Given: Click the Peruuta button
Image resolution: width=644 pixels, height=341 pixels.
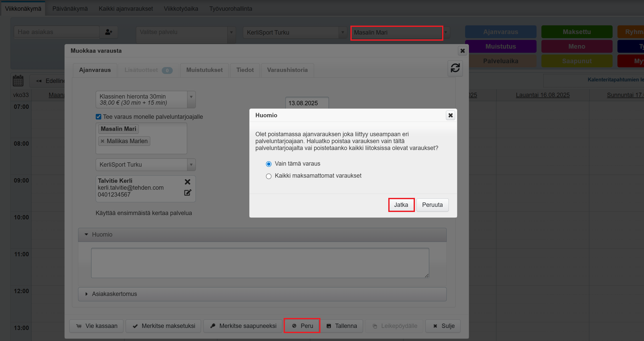Looking at the screenshot, I should [x=432, y=205].
